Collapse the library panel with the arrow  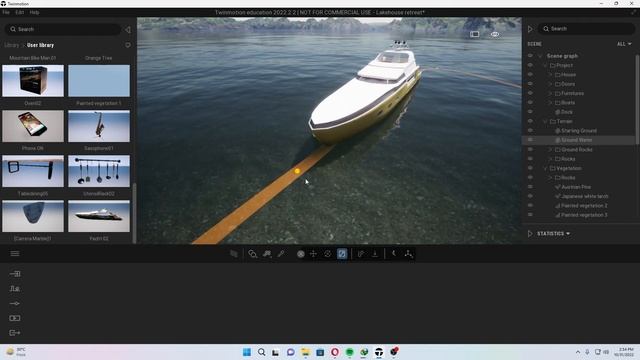pyautogui.click(x=128, y=29)
